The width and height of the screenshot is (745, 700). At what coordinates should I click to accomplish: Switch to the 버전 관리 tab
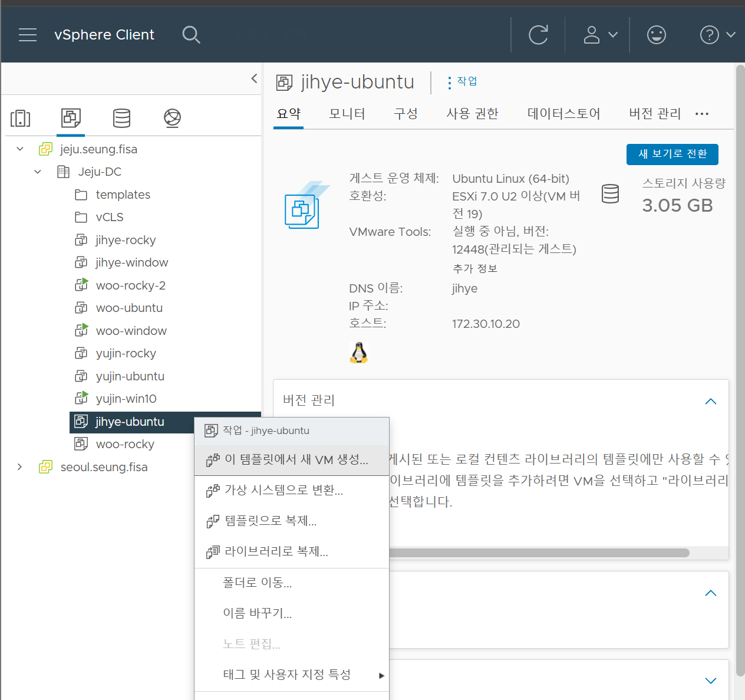pyautogui.click(x=655, y=113)
